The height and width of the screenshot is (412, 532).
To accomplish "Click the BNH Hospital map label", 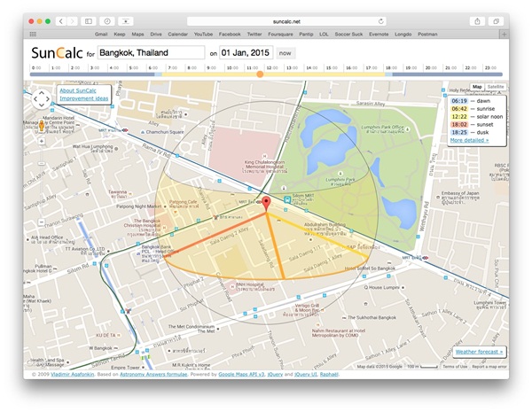I will (x=250, y=284).
